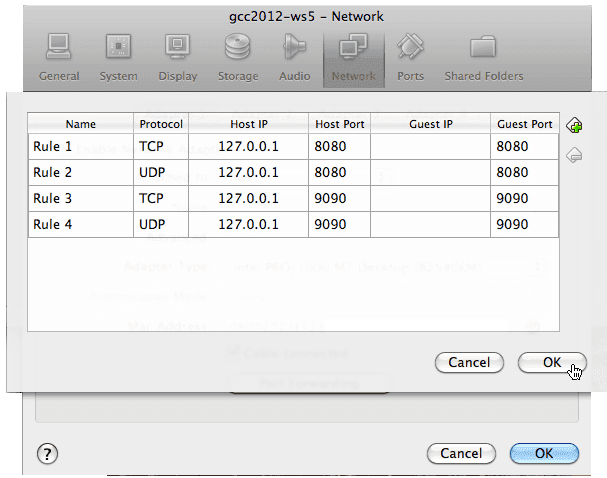Image resolution: width=607 pixels, height=478 pixels.
Task: Open the General settings section
Action: [59, 57]
